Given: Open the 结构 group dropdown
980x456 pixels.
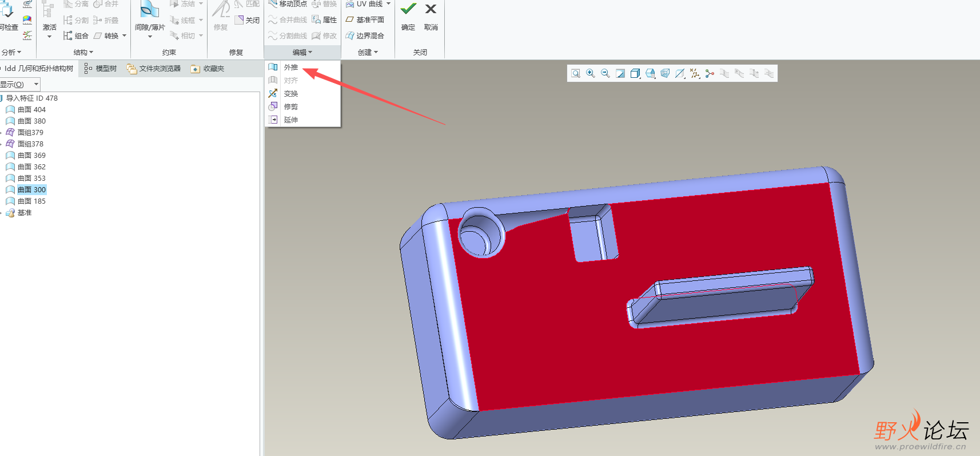Looking at the screenshot, I should (x=83, y=52).
